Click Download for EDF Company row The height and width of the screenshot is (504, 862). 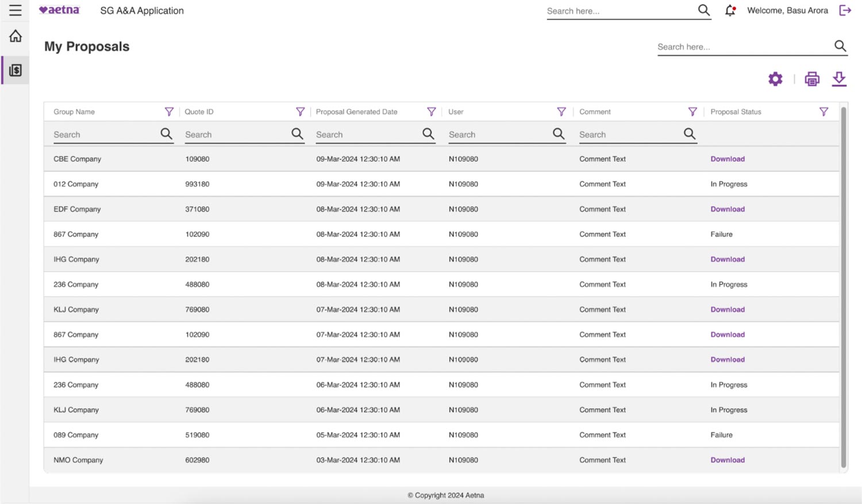click(728, 209)
